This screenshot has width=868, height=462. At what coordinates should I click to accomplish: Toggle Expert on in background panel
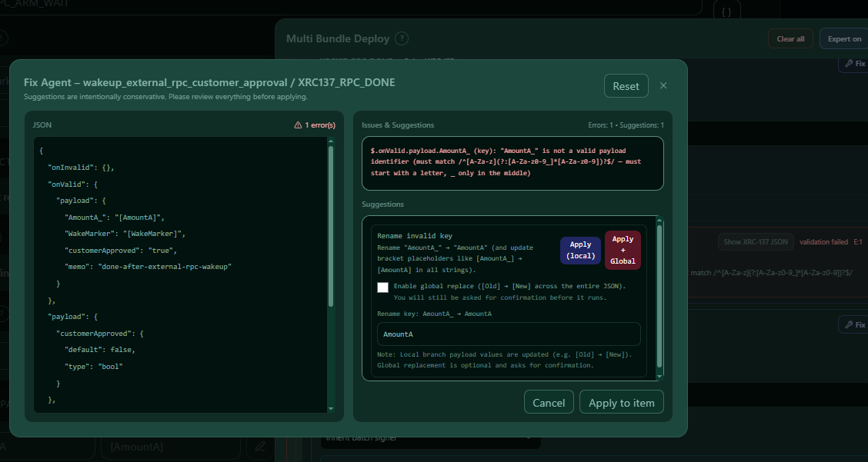tap(844, 38)
